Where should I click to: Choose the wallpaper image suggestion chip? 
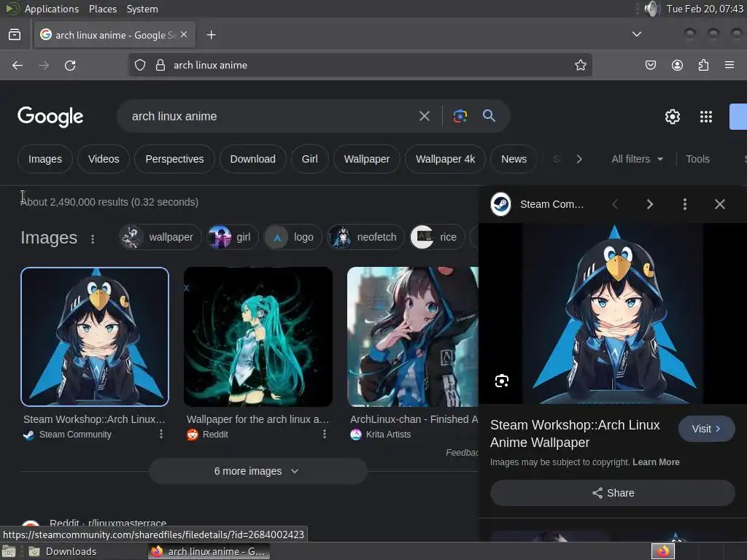(160, 237)
